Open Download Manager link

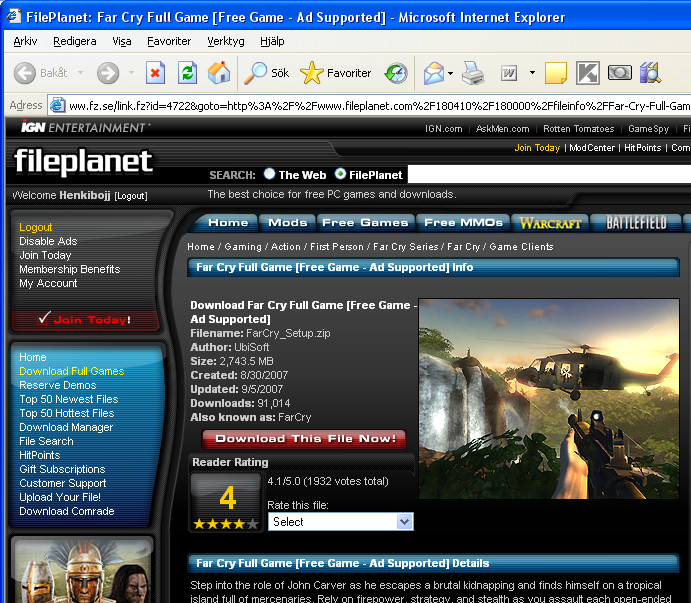point(66,427)
